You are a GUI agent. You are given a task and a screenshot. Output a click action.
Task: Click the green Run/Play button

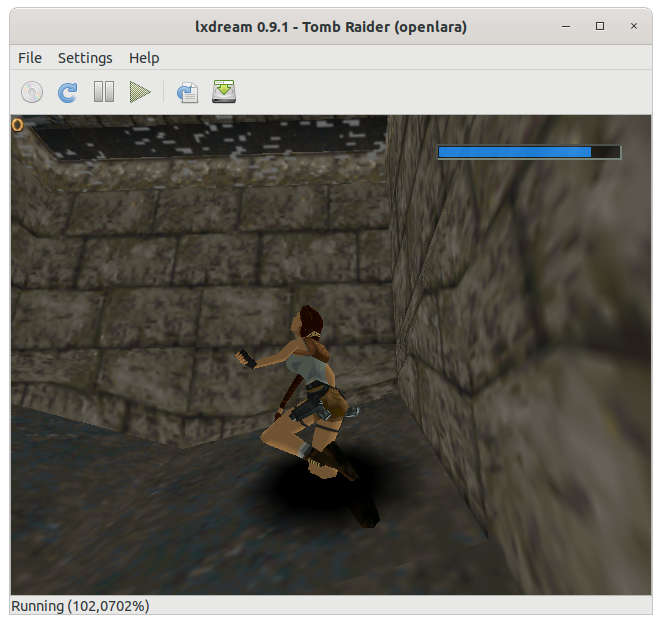click(x=140, y=92)
